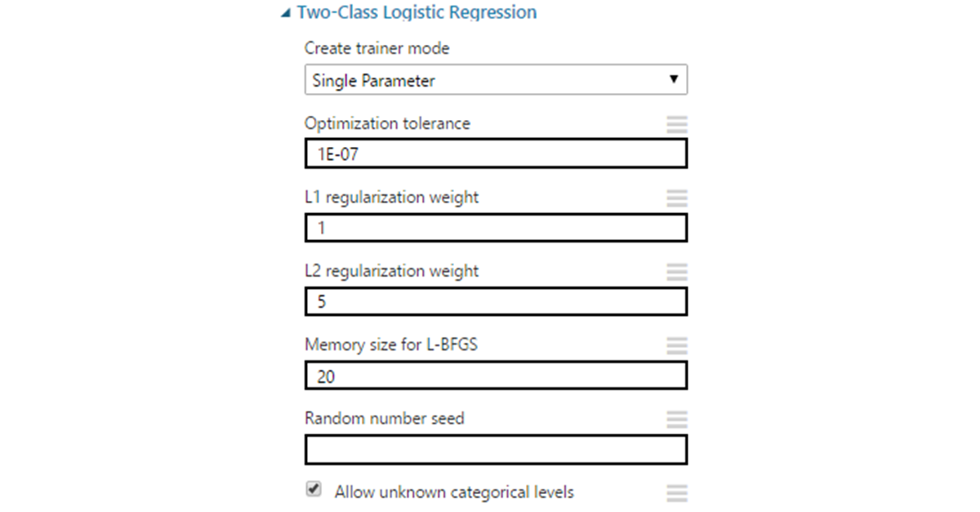Click the Two-Class Logistic Regression heading

[416, 13]
